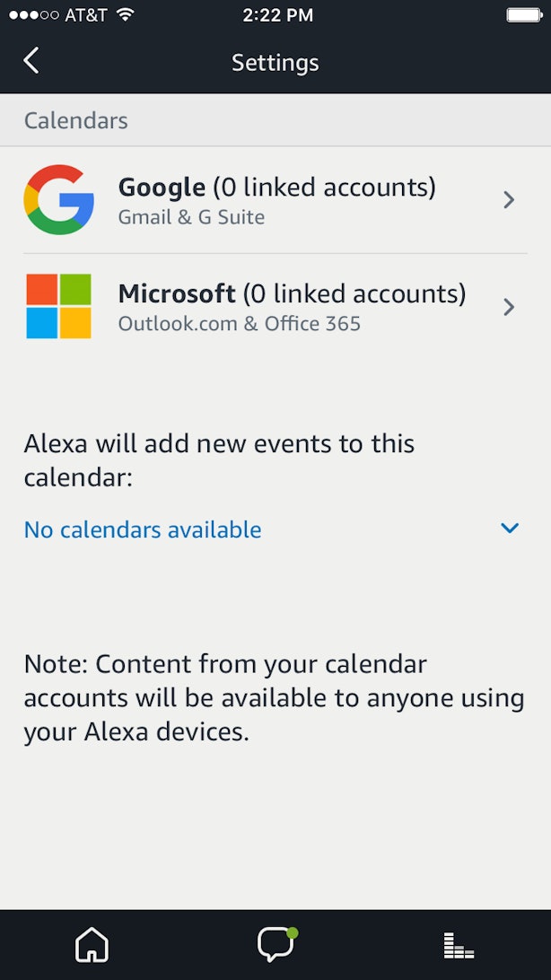The width and height of the screenshot is (551, 980).
Task: Open Google linked accounts row
Action: point(277,188)
